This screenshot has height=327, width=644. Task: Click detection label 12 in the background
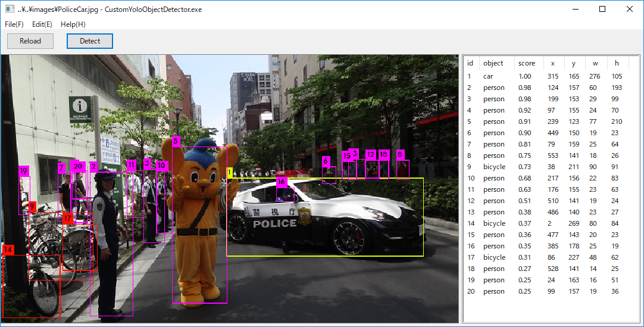pos(371,155)
